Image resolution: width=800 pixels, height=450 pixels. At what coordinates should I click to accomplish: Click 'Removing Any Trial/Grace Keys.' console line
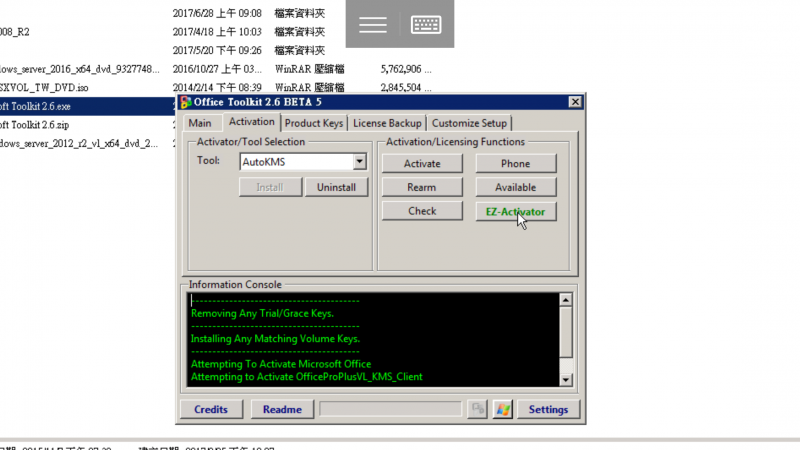pyautogui.click(x=262, y=313)
